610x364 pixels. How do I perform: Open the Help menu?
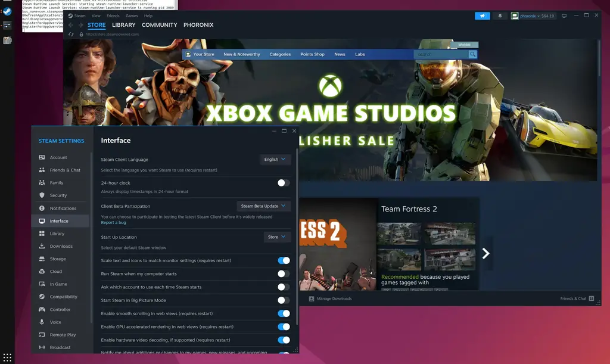[148, 16]
